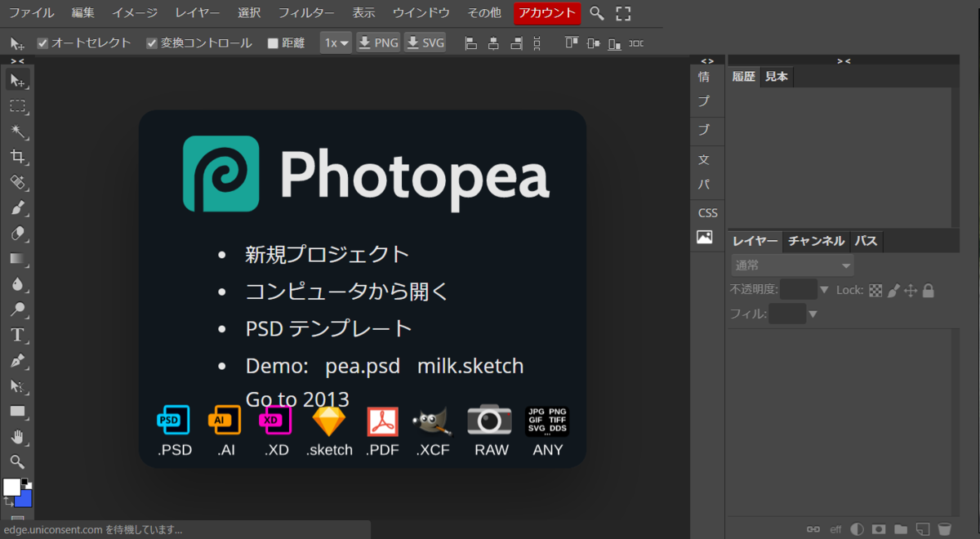Toggle the オートセレクト checkbox
Image resolution: width=980 pixels, height=539 pixels.
tap(43, 43)
